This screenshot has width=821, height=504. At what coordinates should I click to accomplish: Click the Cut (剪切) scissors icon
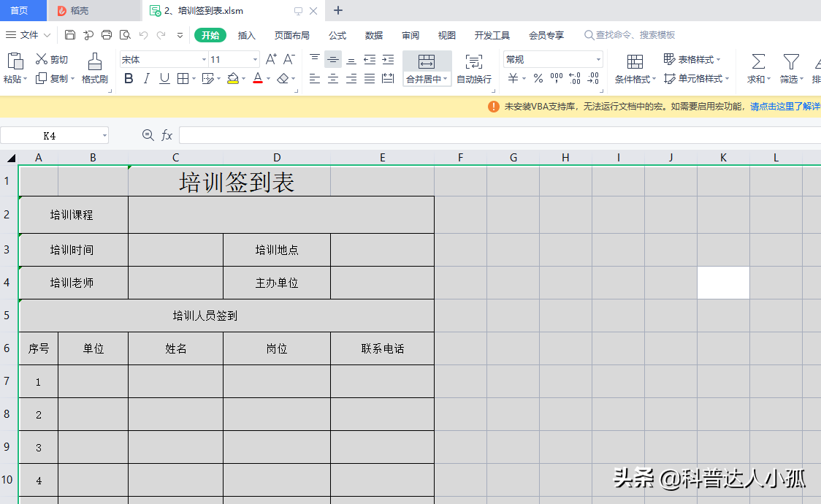click(x=42, y=59)
